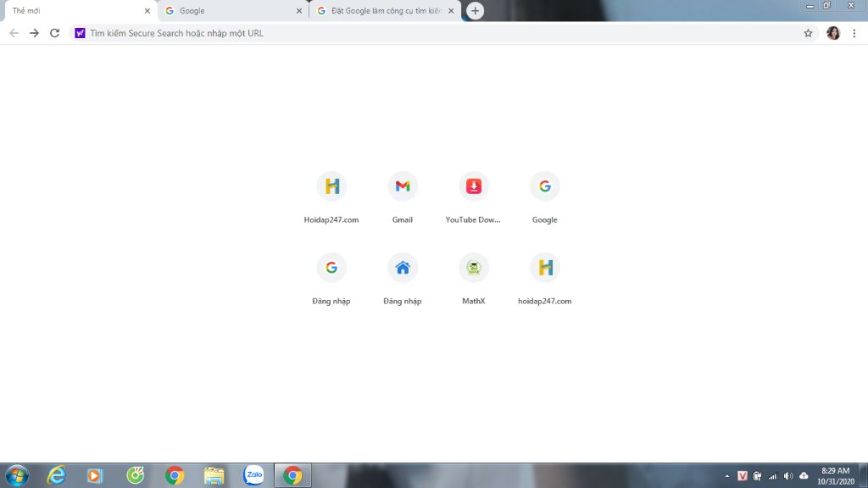Click the power plug icon in the system tray
Screen dimensions: 868x488
click(x=757, y=476)
